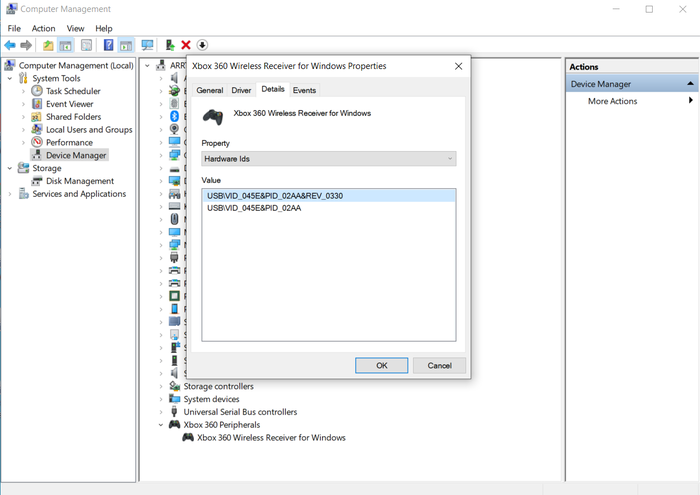Open the Help menu
The image size is (700, 495).
104,29
